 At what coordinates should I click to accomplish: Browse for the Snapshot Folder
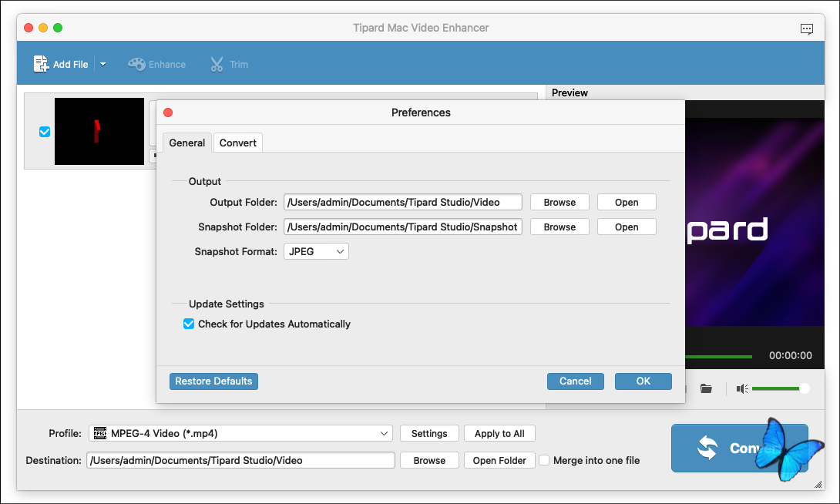[x=559, y=227]
